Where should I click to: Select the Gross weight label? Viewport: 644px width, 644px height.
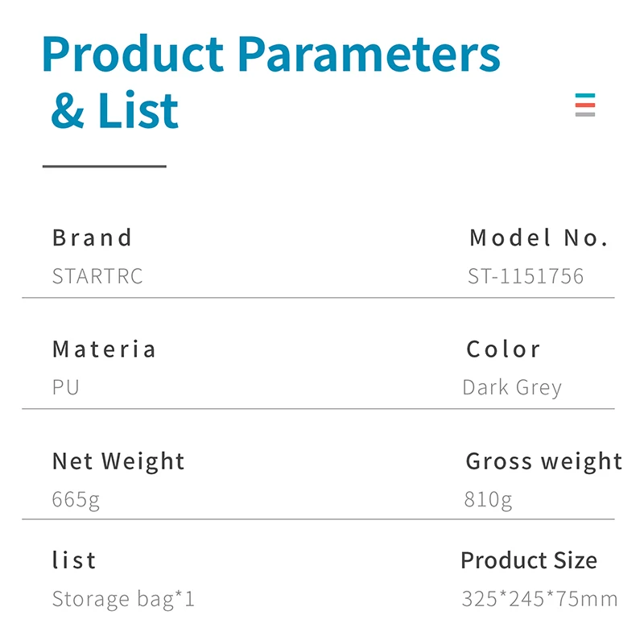[544, 461]
